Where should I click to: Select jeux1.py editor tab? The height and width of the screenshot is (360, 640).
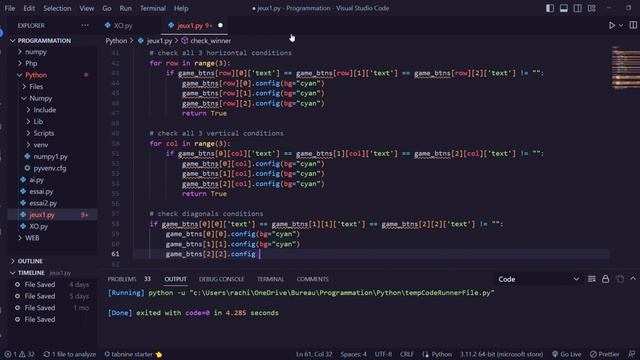(194, 25)
